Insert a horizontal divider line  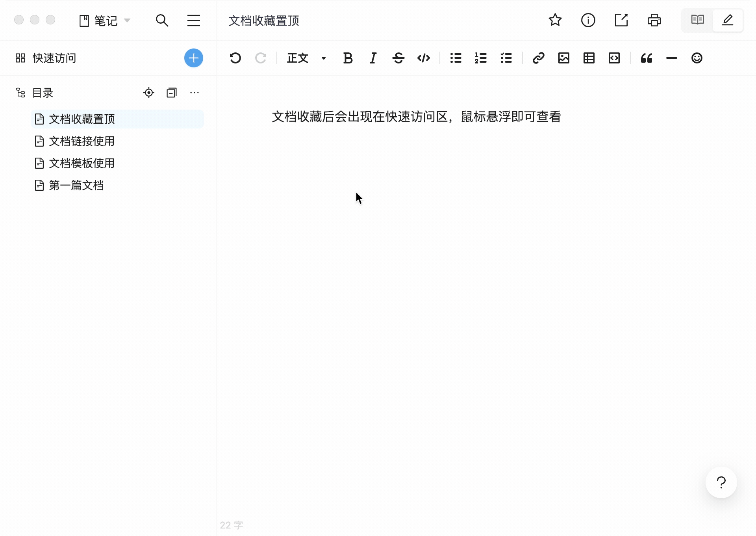[x=672, y=58]
